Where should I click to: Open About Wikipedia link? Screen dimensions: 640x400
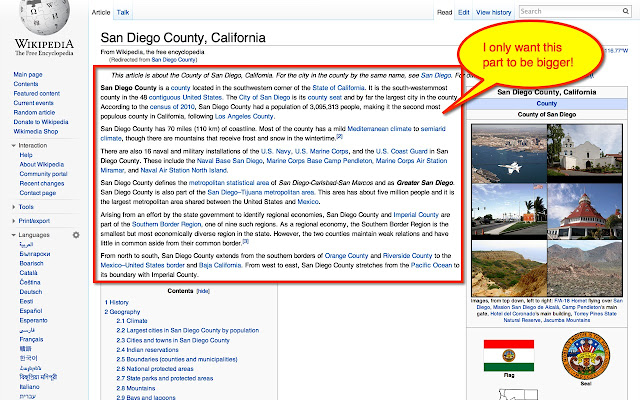(x=42, y=164)
